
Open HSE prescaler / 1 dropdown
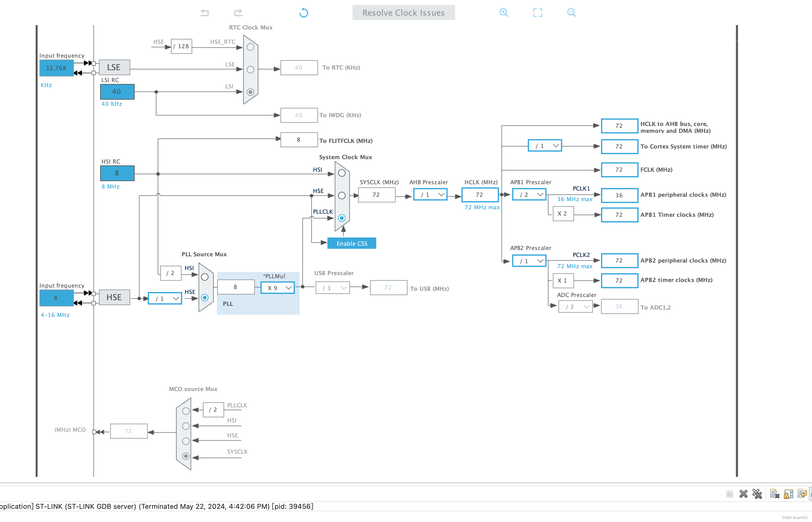click(x=165, y=298)
